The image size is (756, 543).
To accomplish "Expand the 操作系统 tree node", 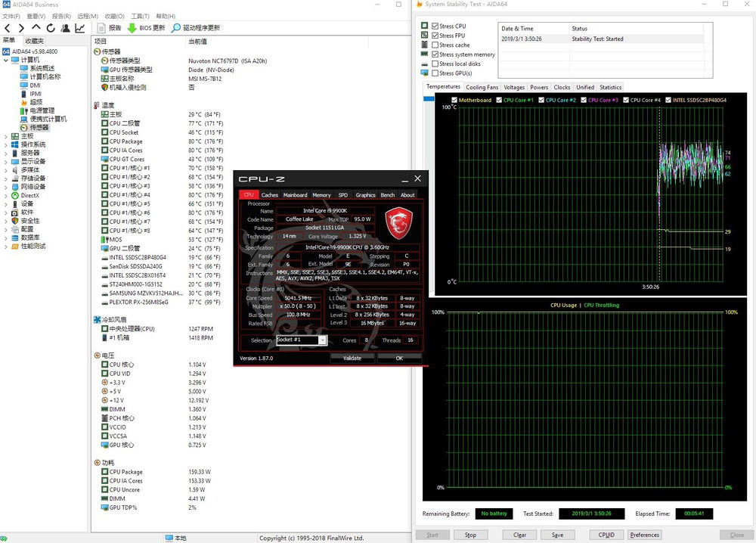I will pos(6,144).
